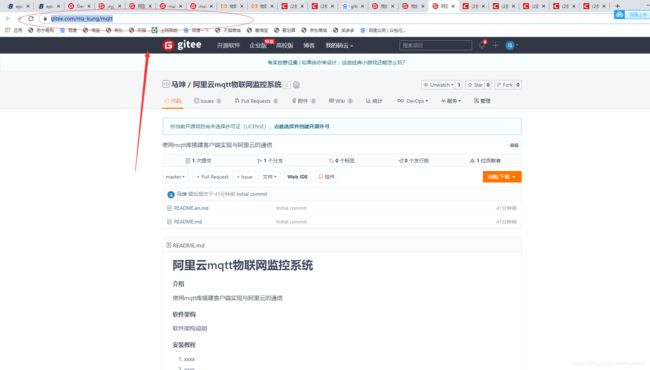The image size is (650, 370).
Task: Focus the Gitee search box
Action: click(x=435, y=45)
